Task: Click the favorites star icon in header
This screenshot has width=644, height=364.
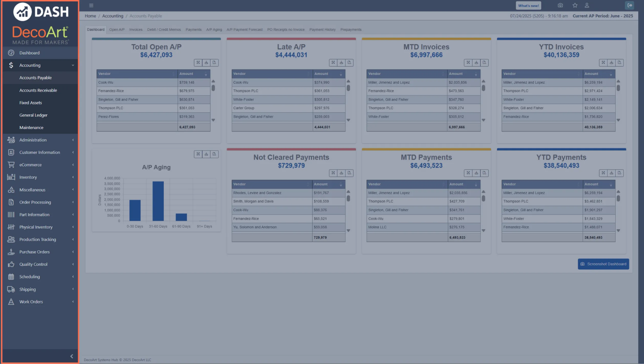Action: click(x=575, y=5)
